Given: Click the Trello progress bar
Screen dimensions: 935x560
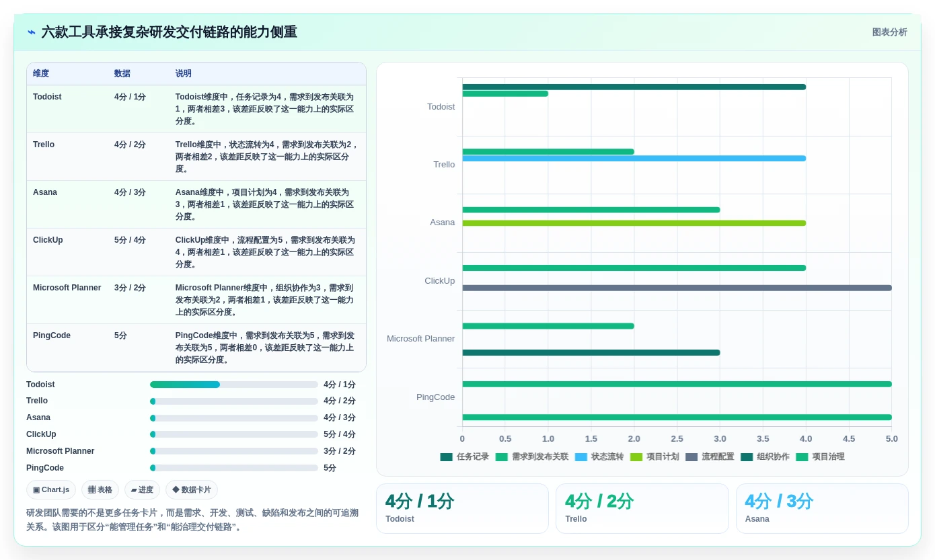Looking at the screenshot, I should [234, 401].
